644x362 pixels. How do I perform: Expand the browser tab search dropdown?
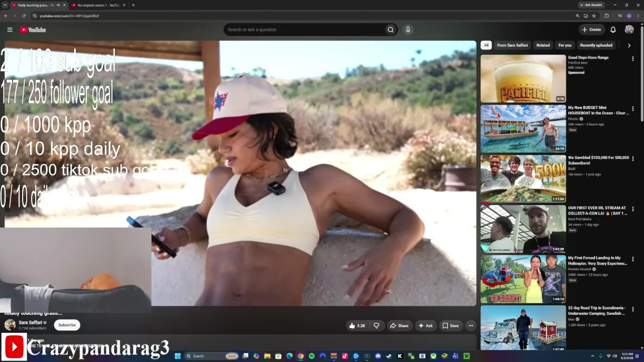(5, 5)
